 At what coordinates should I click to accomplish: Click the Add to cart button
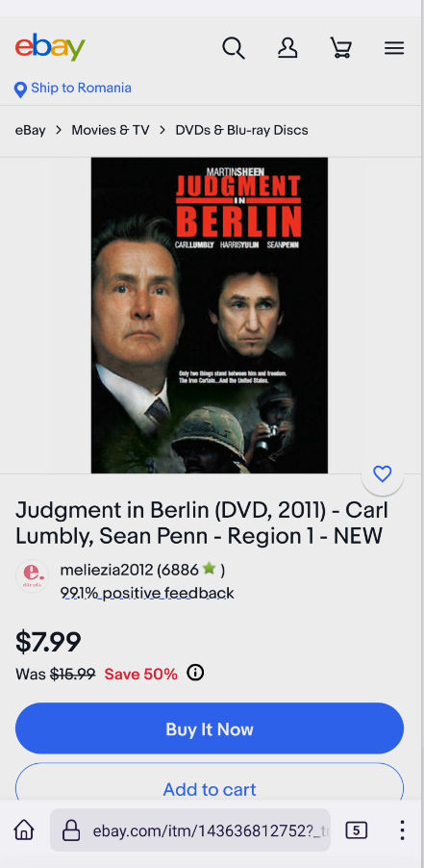coord(210,783)
